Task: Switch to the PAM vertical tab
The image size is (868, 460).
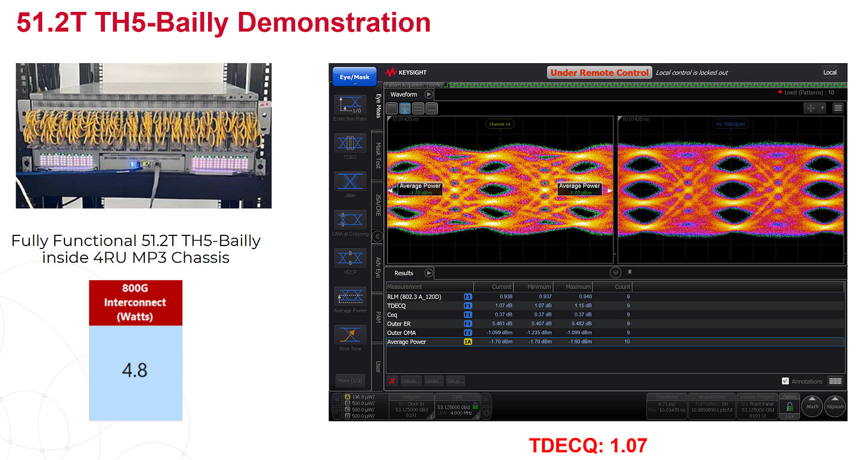Action: coord(378,316)
